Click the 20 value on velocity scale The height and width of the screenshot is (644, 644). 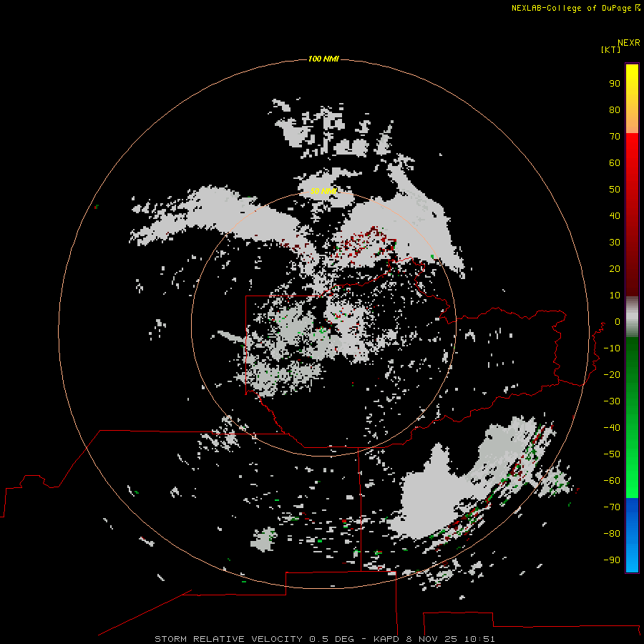615,268
